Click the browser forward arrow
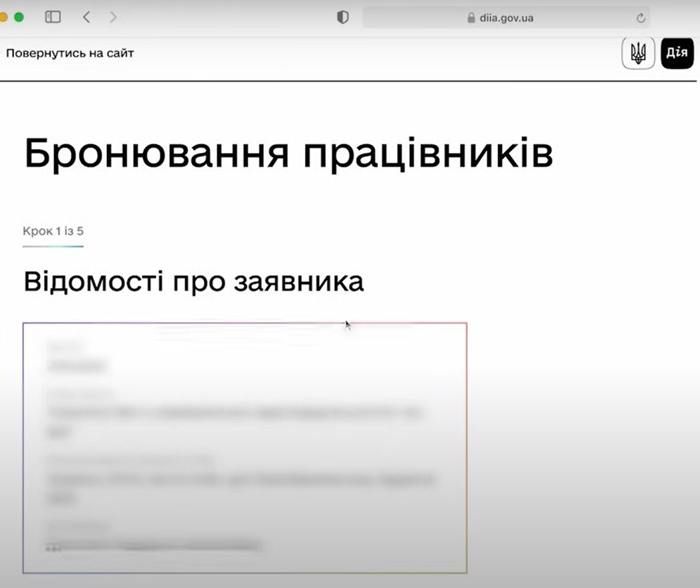This screenshot has height=588, width=700. 113,17
